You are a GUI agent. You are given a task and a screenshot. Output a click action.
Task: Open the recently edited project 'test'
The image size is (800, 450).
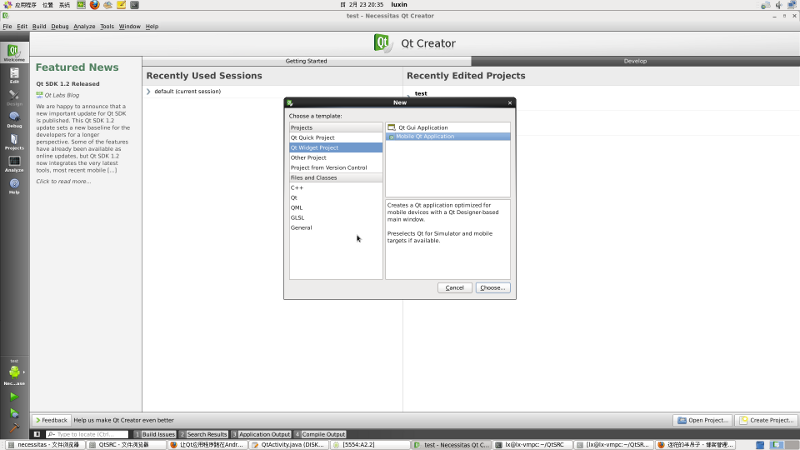coord(421,93)
